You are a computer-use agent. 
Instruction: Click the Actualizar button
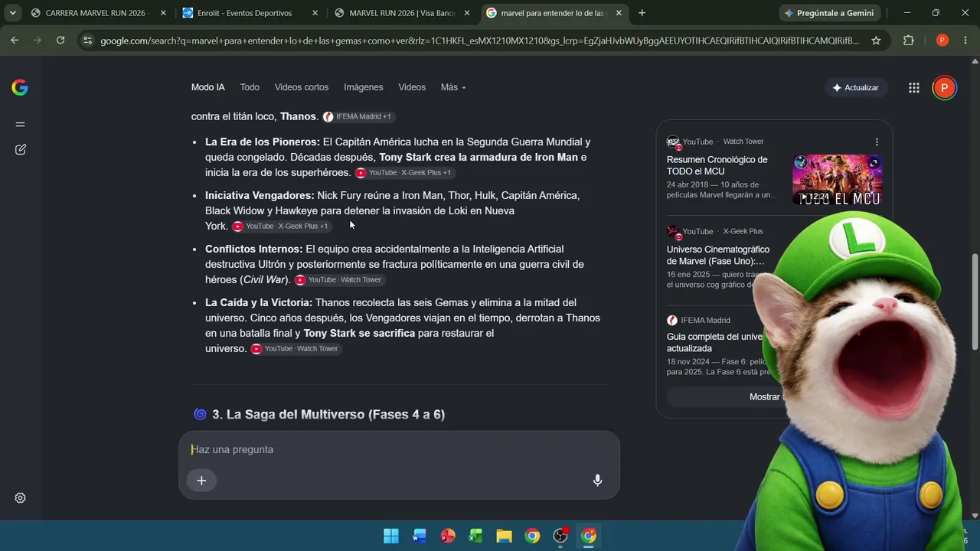[856, 88]
